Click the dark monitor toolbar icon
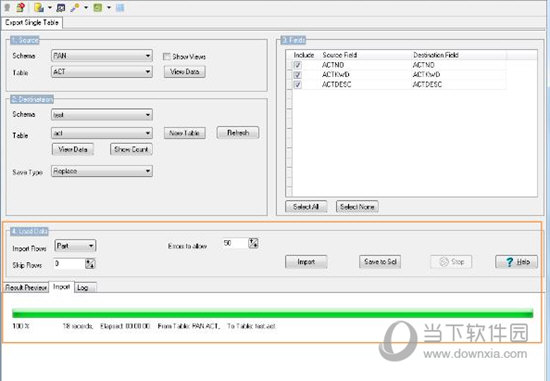This screenshot has height=381, width=550. point(61,7)
